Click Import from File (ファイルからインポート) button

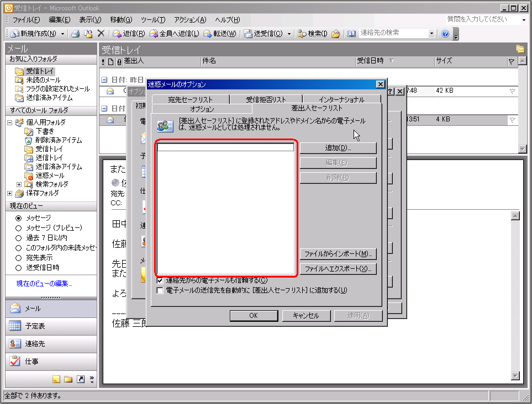tap(338, 253)
